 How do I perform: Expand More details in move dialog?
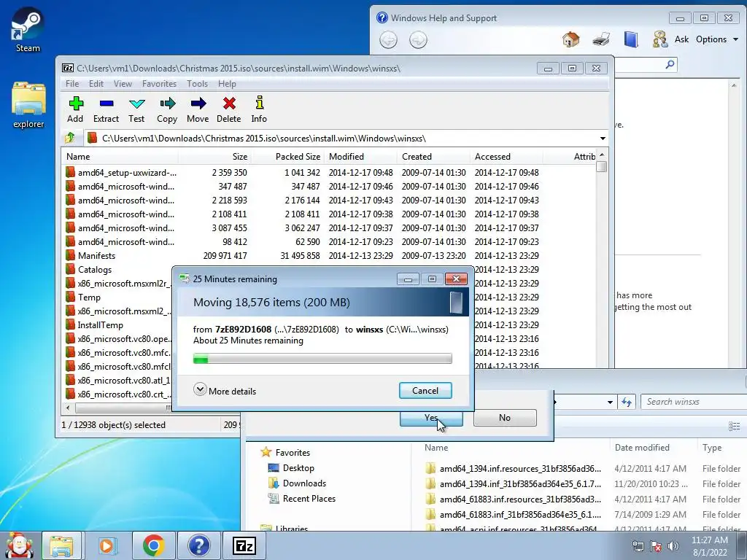point(225,391)
